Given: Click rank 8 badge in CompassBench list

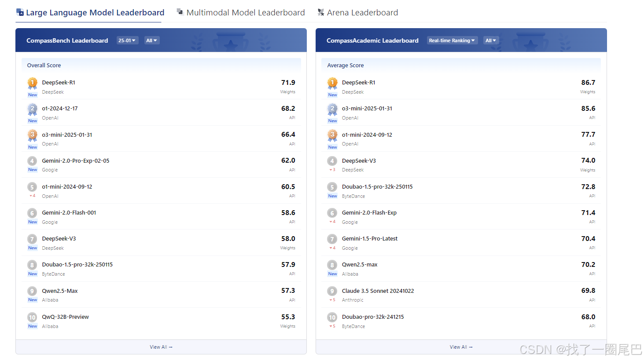Looking at the screenshot, I should (32, 265).
